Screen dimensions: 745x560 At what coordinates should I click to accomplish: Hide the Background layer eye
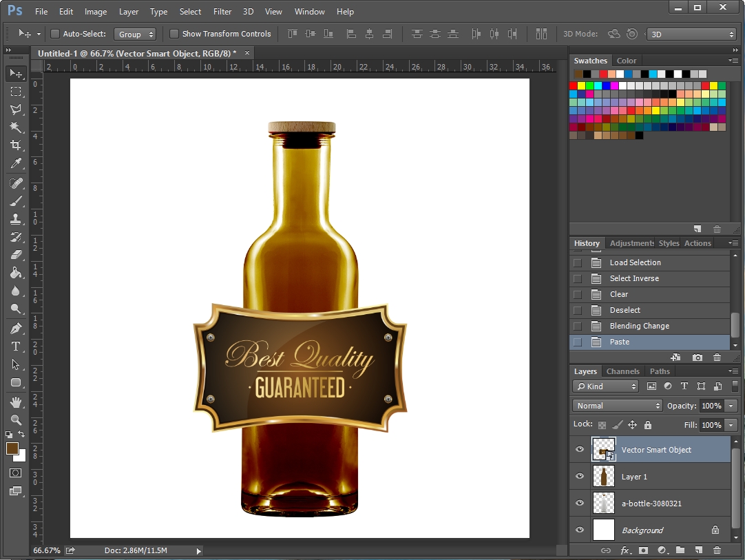580,530
